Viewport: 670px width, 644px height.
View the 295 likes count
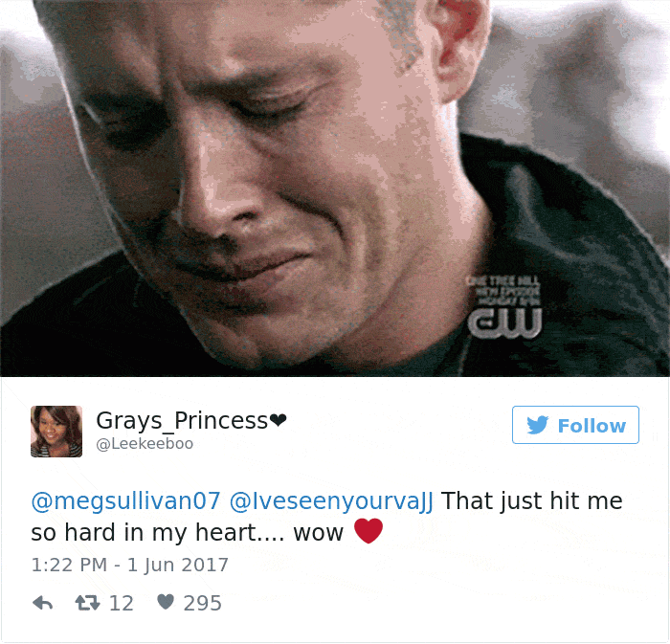coord(203,604)
